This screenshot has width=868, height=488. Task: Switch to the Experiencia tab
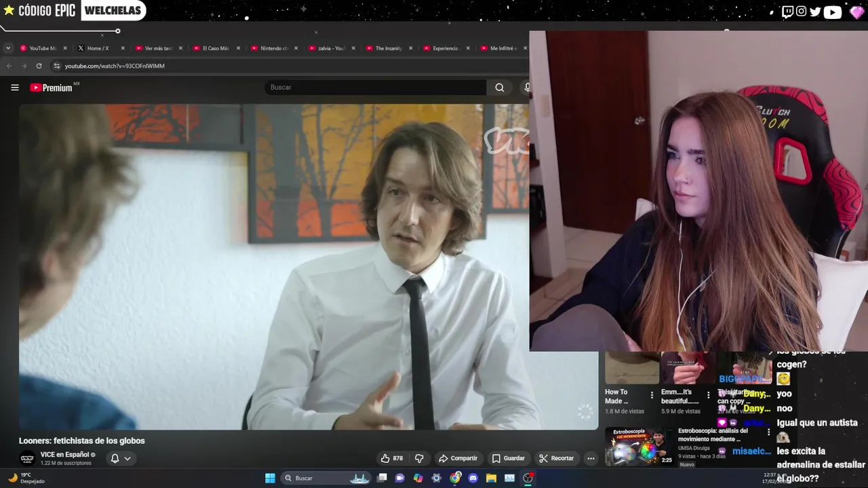(446, 48)
